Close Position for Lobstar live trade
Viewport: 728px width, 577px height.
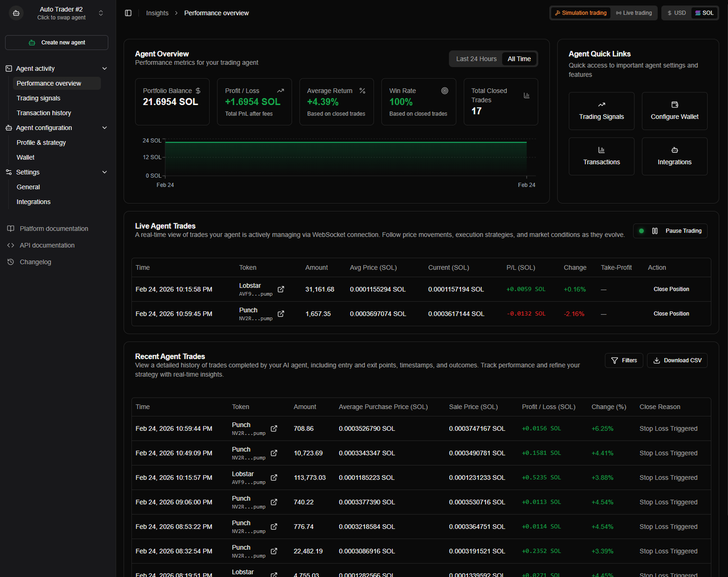tap(671, 289)
